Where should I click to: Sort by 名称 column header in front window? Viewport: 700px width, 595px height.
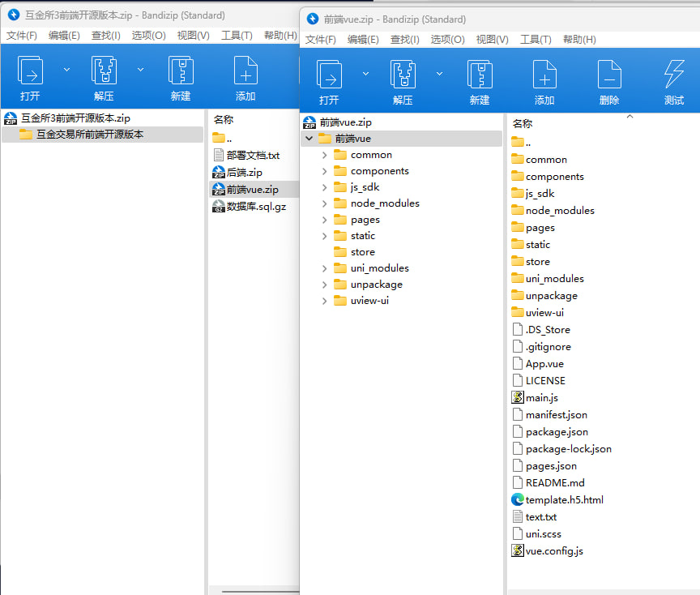coord(523,124)
